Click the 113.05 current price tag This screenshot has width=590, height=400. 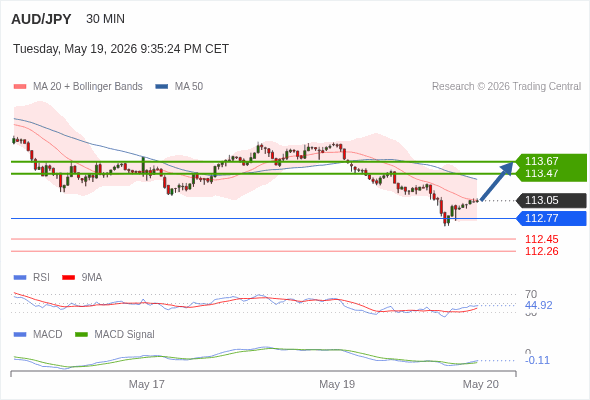click(x=552, y=200)
